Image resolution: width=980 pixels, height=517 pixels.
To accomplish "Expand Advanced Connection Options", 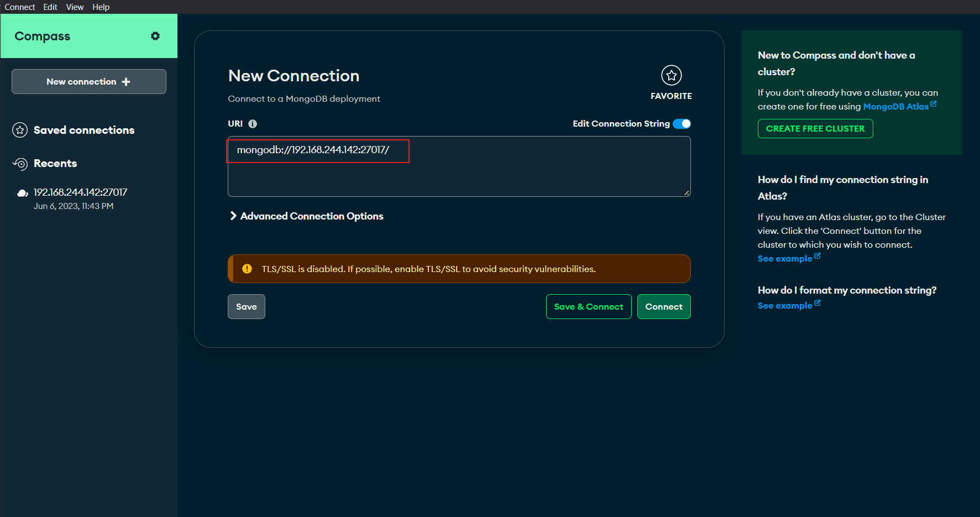I will [306, 216].
